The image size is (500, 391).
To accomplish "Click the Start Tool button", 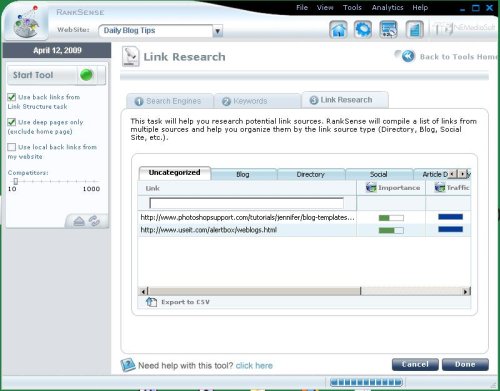I will (56, 75).
